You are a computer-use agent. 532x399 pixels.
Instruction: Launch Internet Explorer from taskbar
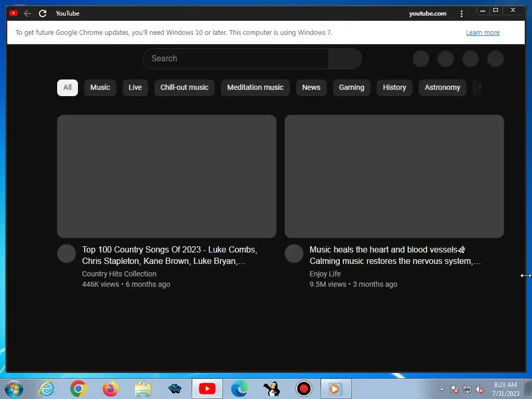[x=46, y=389]
